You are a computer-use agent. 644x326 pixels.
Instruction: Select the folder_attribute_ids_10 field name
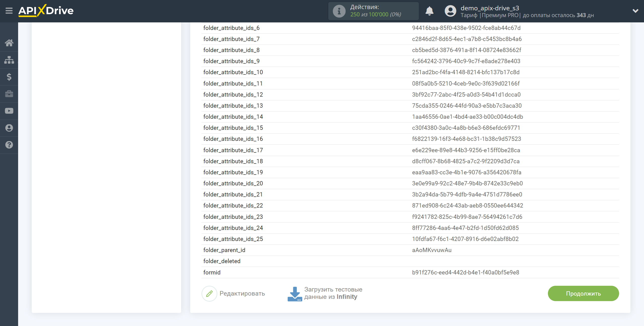click(233, 72)
